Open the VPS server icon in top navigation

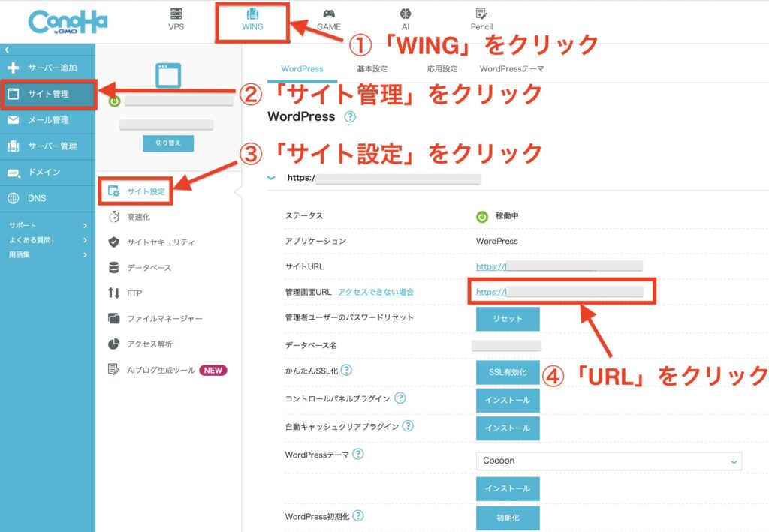(176, 14)
